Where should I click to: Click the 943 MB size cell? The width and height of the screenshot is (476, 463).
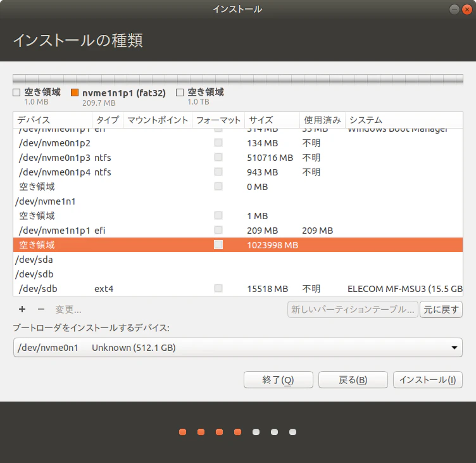coord(262,172)
